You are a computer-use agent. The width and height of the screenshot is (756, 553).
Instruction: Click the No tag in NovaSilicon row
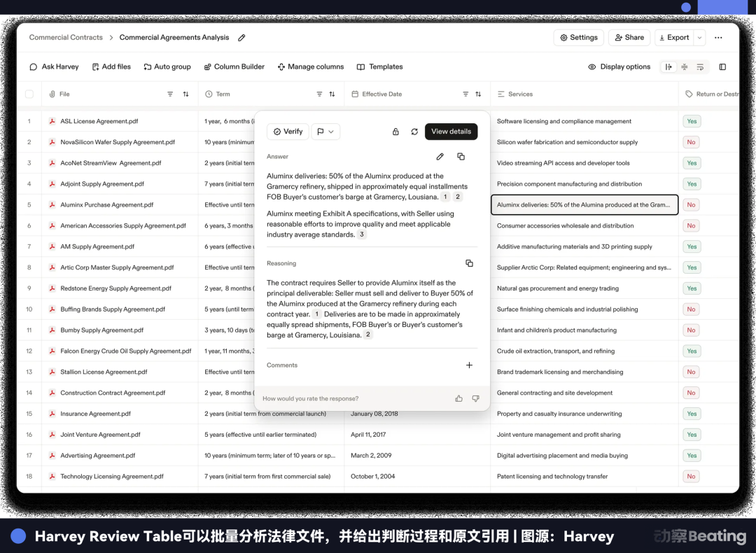(x=692, y=142)
